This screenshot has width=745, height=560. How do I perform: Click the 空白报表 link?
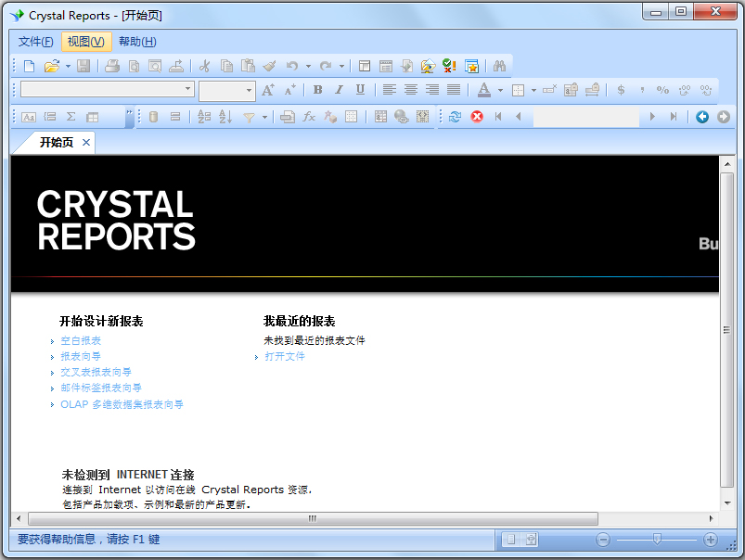click(80, 340)
